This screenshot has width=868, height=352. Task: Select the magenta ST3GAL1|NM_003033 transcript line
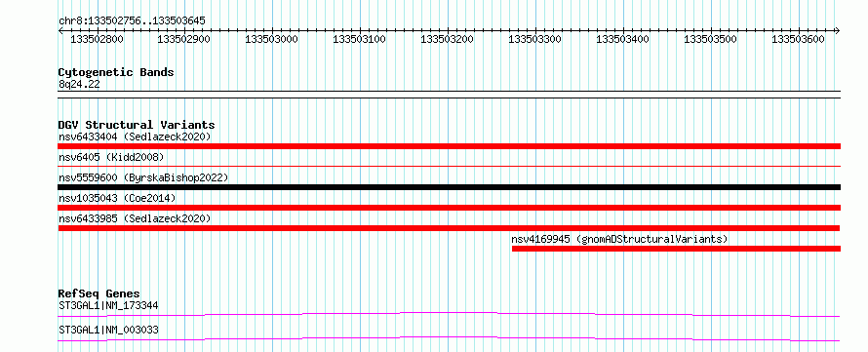click(449, 338)
